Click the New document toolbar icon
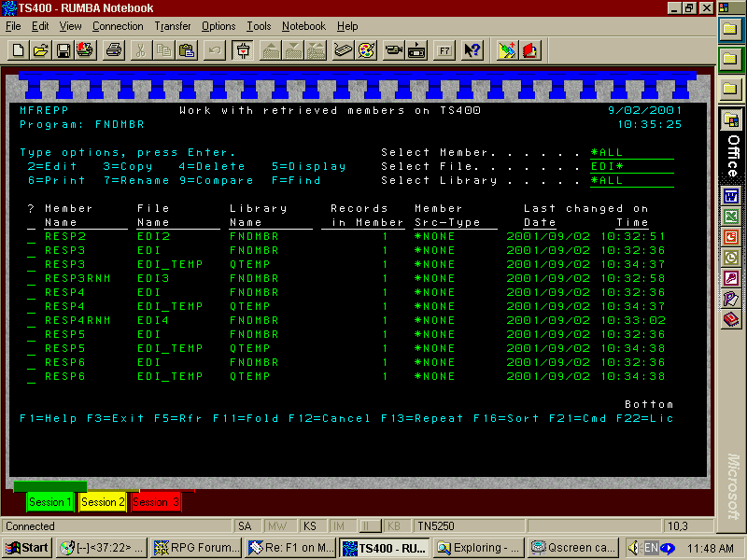 (19, 50)
